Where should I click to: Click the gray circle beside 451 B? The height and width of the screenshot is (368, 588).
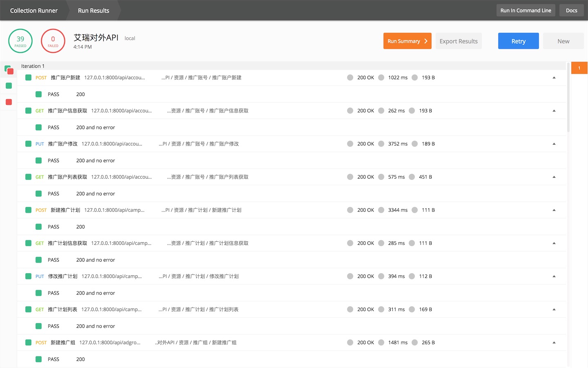412,177
